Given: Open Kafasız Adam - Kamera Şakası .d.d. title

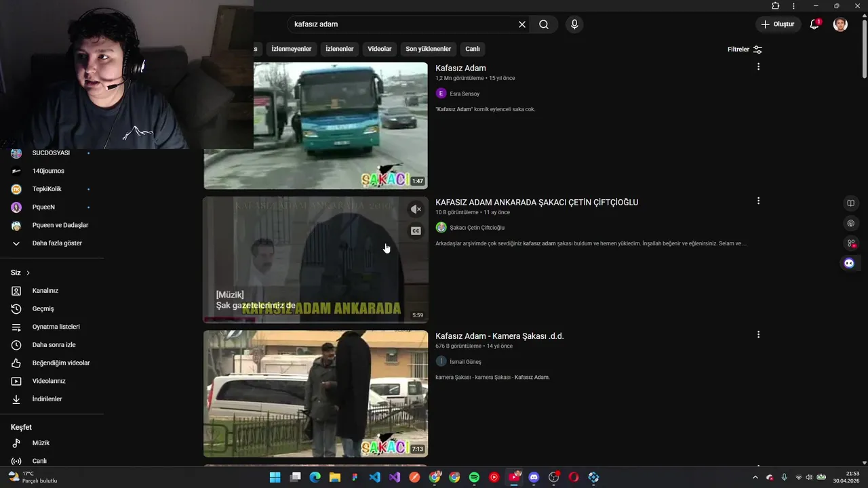Looking at the screenshot, I should click(x=499, y=336).
